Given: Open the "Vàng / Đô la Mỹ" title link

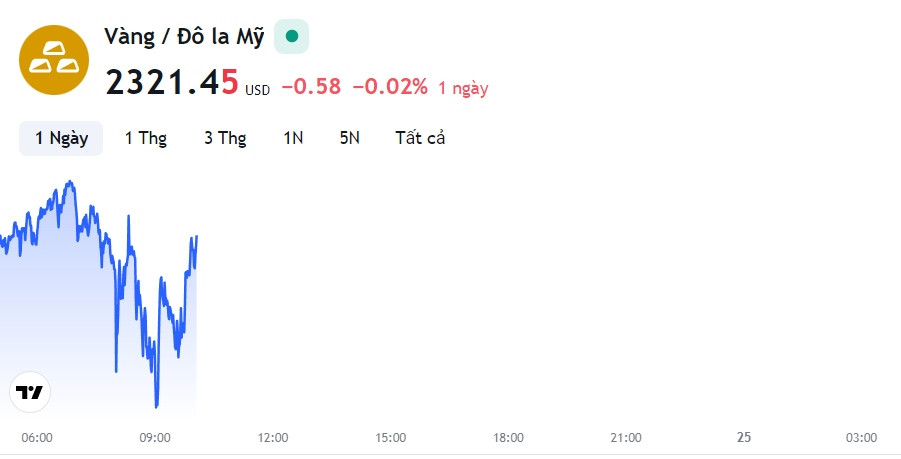Looking at the screenshot, I should pyautogui.click(x=184, y=38).
